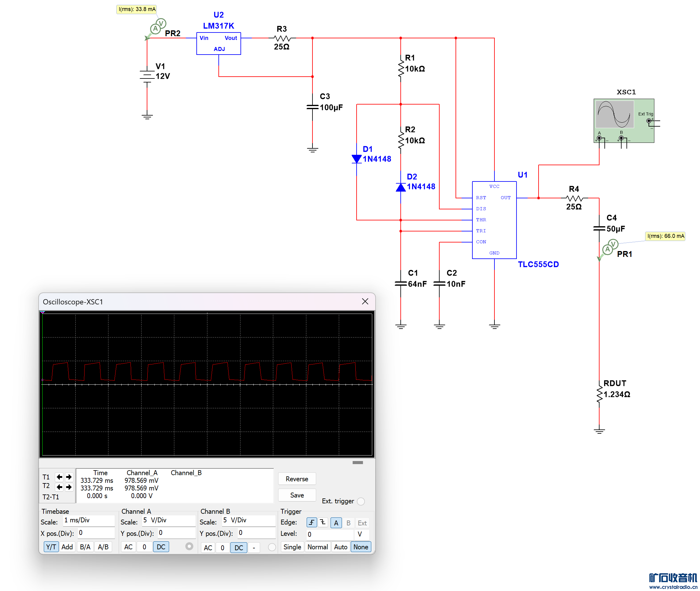The width and height of the screenshot is (700, 591).
Task: Open www.crystalradio.cn watermark link
Action: (x=673, y=587)
